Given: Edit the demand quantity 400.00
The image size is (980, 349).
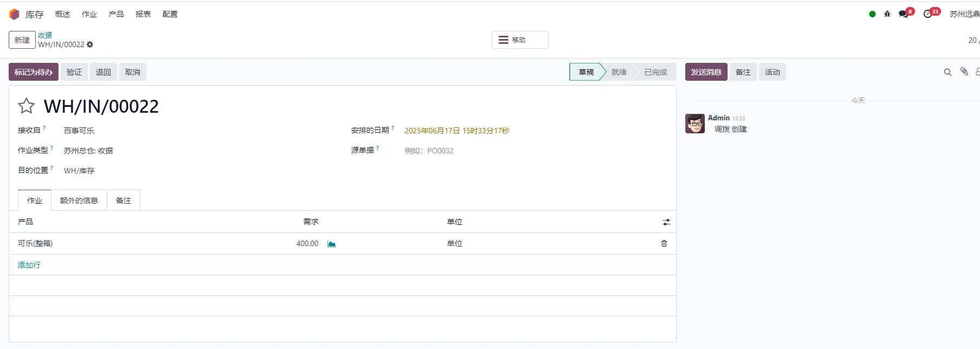Looking at the screenshot, I should point(307,243).
